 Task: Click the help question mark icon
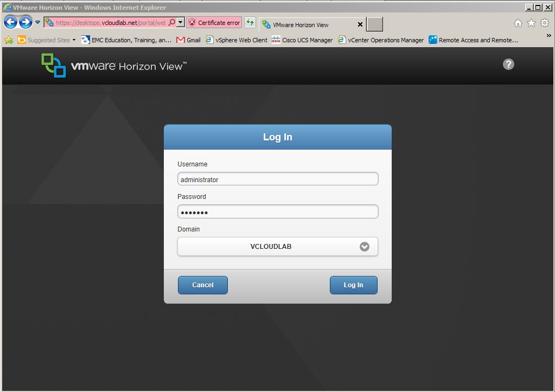[508, 64]
